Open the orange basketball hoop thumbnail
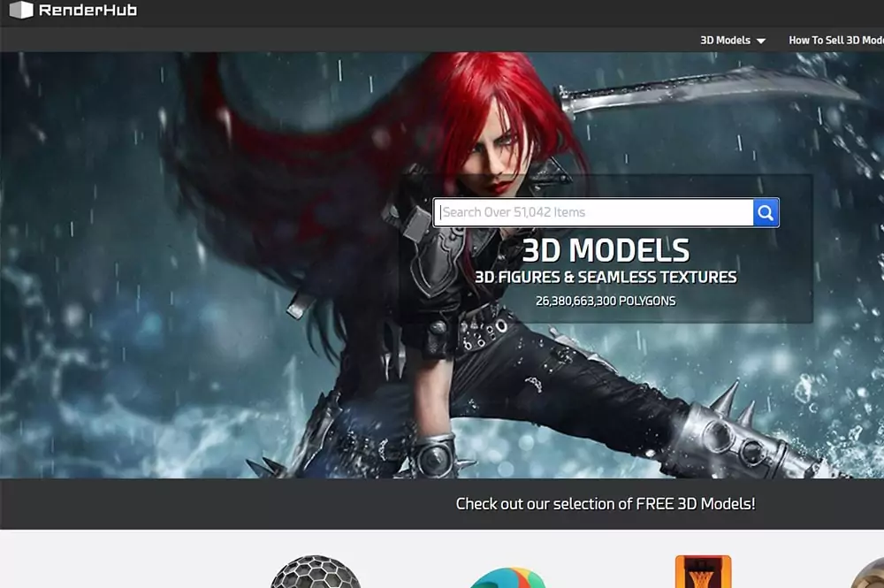 click(703, 572)
